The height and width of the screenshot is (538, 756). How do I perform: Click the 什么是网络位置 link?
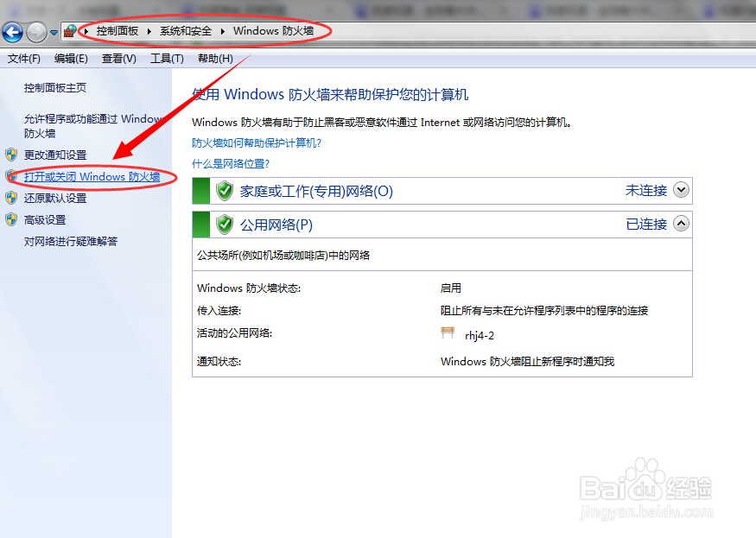pyautogui.click(x=230, y=163)
